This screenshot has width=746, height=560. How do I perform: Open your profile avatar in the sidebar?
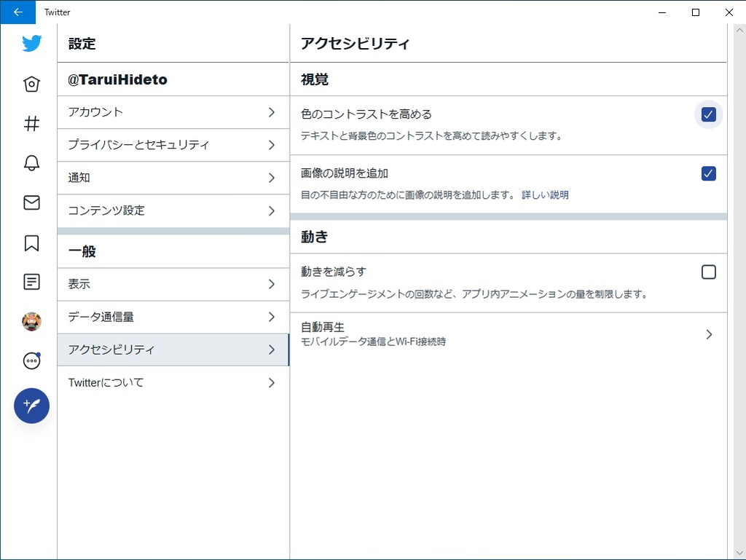click(31, 320)
